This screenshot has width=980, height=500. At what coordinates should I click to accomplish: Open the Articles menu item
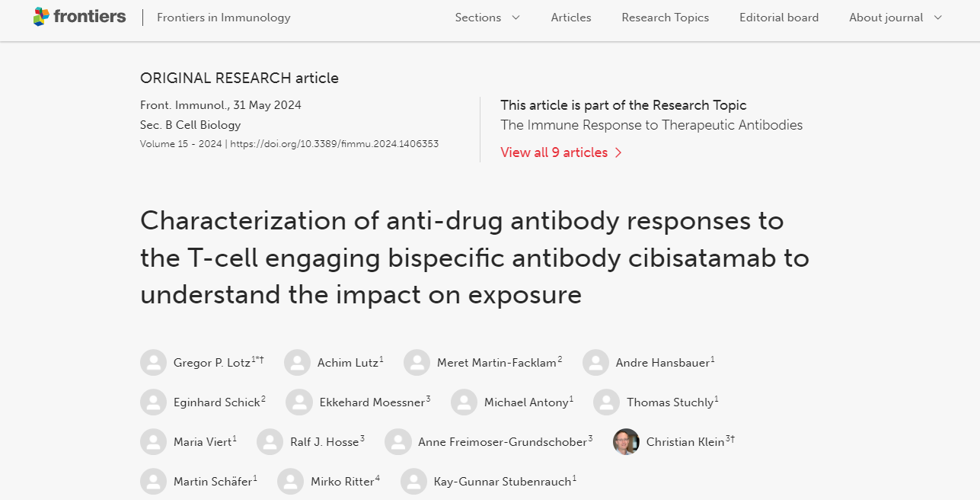pos(571,18)
